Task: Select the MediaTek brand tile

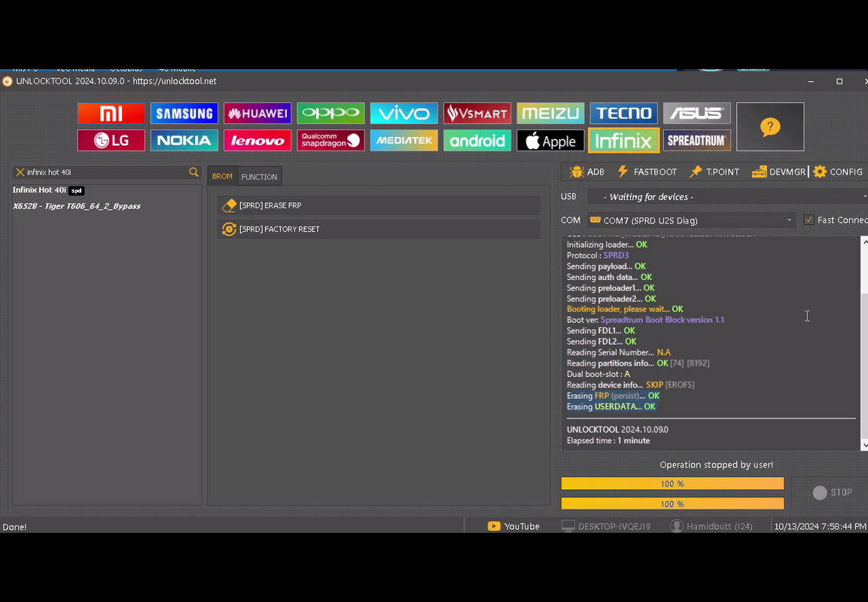Action: (x=404, y=141)
